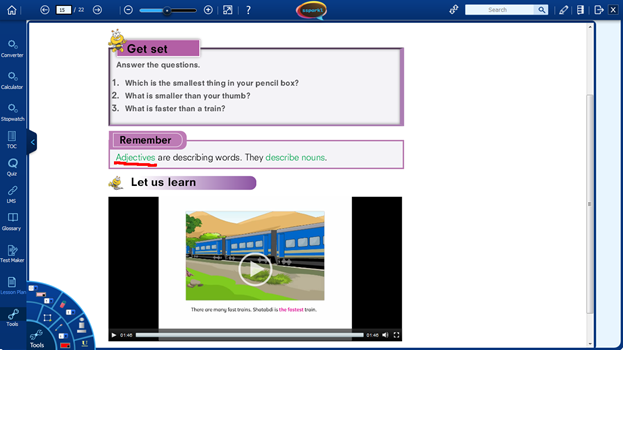The width and height of the screenshot is (625, 444).
Task: Click question "What is smaller than your thumb?"
Action: pos(187,96)
